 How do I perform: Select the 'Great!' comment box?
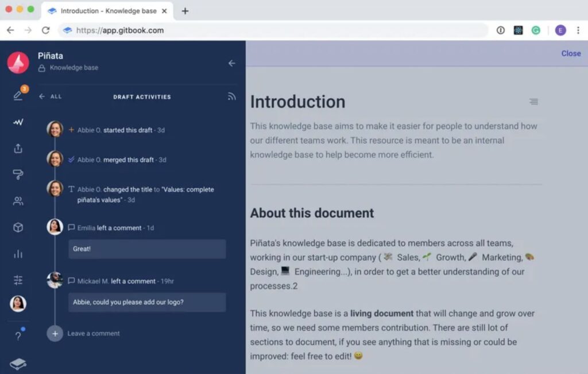[x=147, y=249]
